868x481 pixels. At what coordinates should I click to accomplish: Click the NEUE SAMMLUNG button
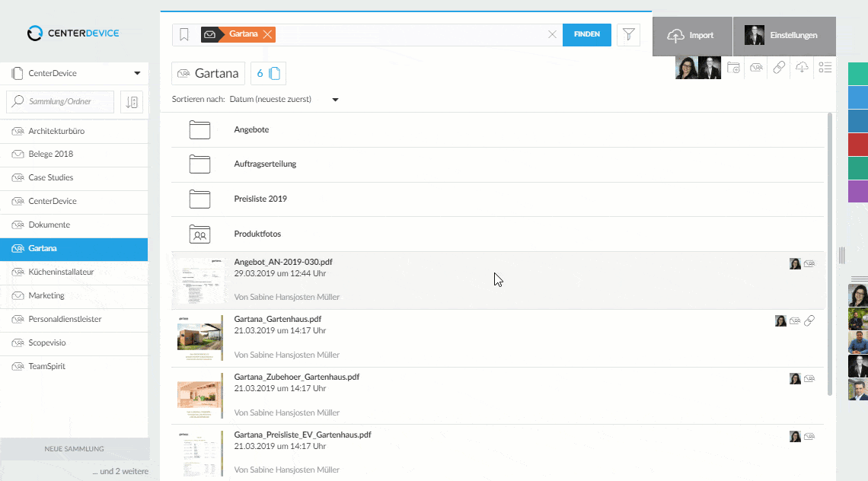point(74,449)
